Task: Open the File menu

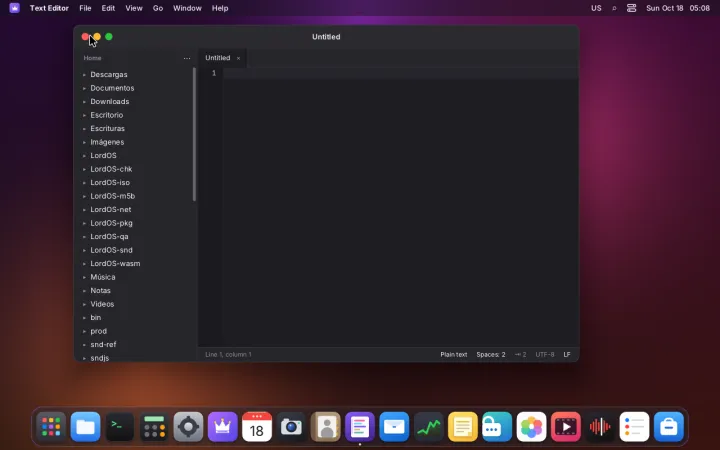Action: (x=85, y=8)
